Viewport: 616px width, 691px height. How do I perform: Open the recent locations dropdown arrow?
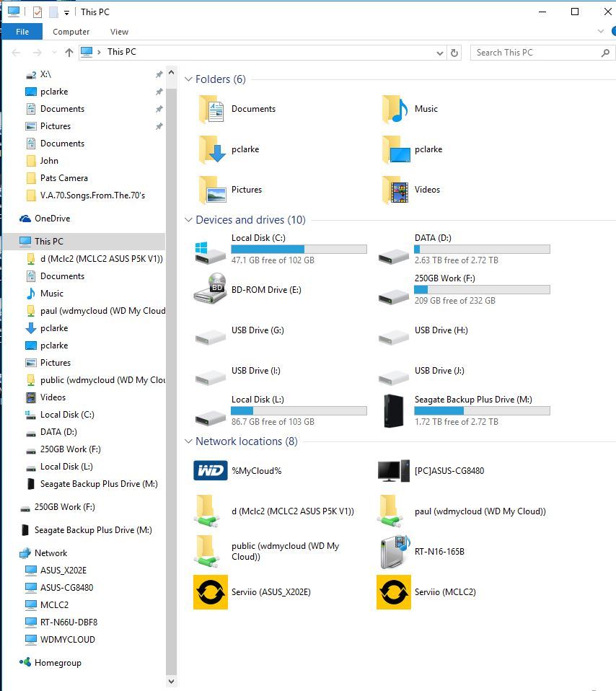54,53
